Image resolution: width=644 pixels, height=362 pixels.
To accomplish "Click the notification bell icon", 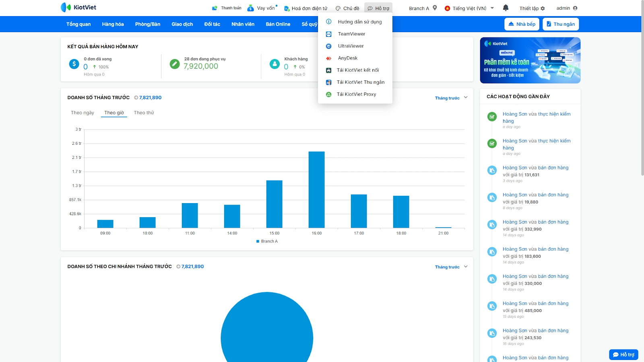I will 506,8.
